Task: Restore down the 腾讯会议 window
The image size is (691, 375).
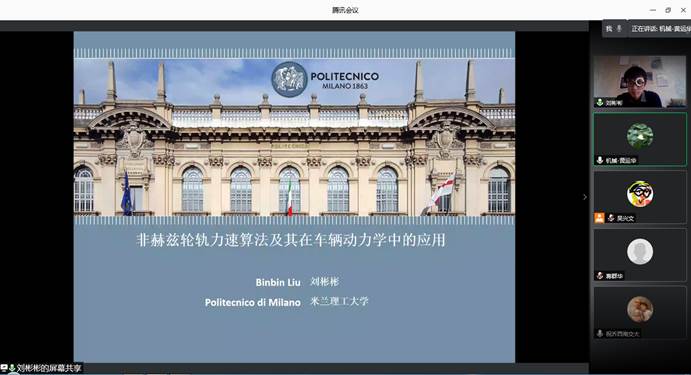Action: click(x=668, y=10)
